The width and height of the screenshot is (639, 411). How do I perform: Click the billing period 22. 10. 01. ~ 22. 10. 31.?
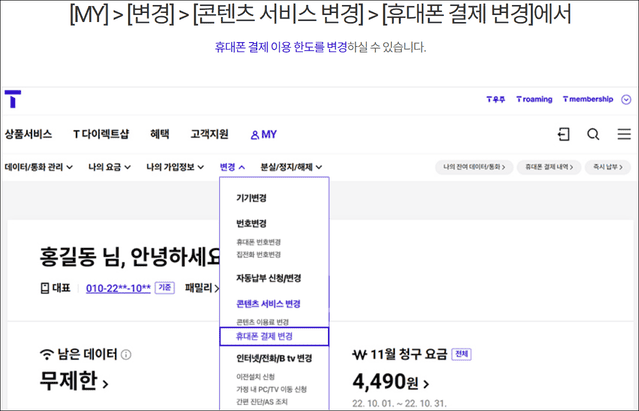click(399, 403)
